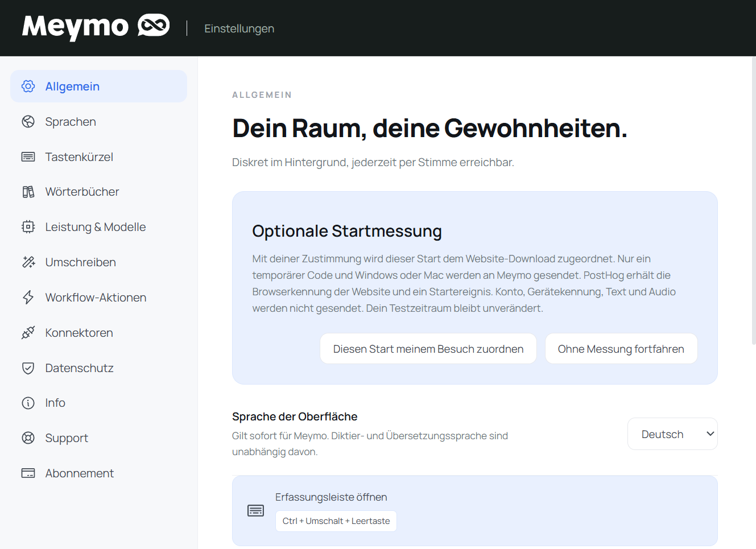The height and width of the screenshot is (549, 756).
Task: Click the "Erfassungsleiste öffnen" label
Action: 331,497
